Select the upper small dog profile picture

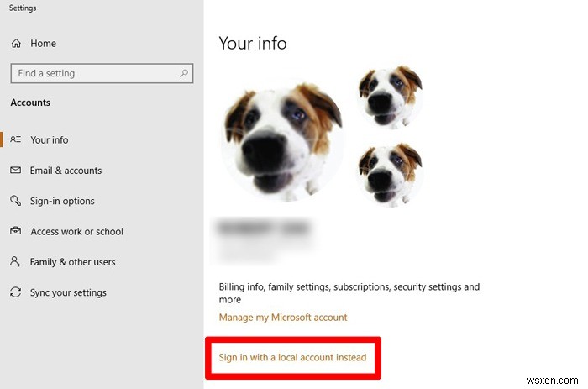point(390,93)
